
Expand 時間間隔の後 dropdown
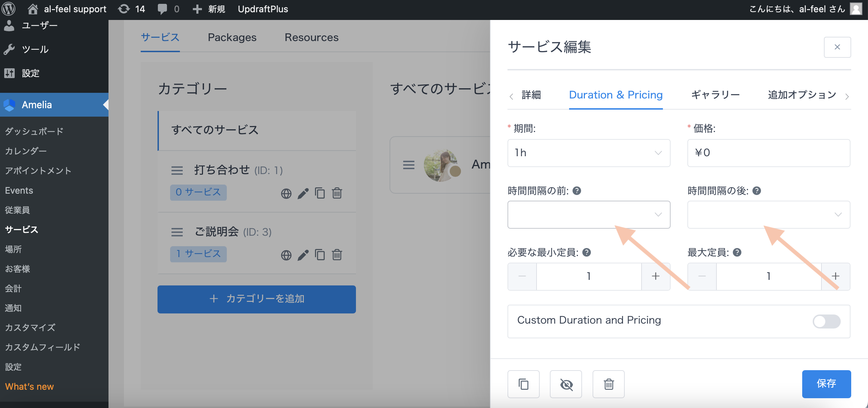(x=769, y=215)
